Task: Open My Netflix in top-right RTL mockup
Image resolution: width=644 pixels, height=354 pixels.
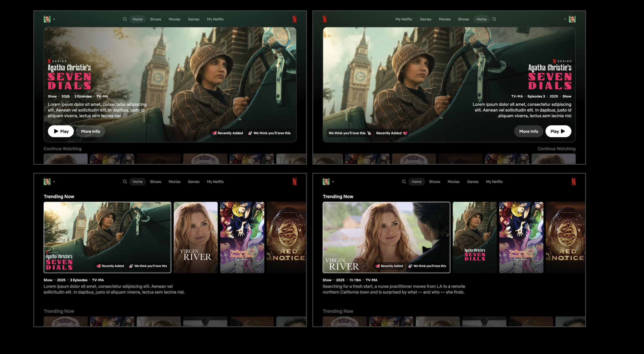Action: pos(404,19)
